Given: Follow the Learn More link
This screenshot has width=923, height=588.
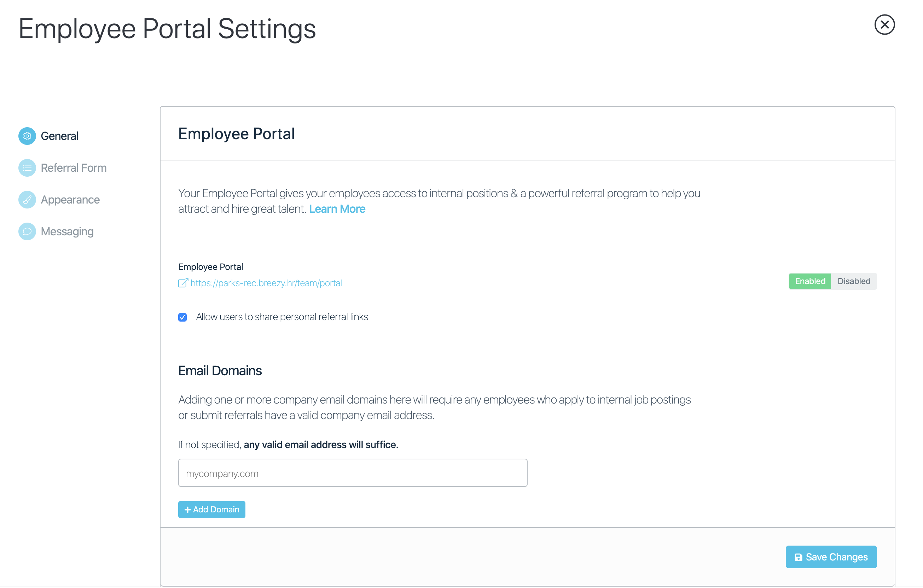Looking at the screenshot, I should (x=337, y=209).
